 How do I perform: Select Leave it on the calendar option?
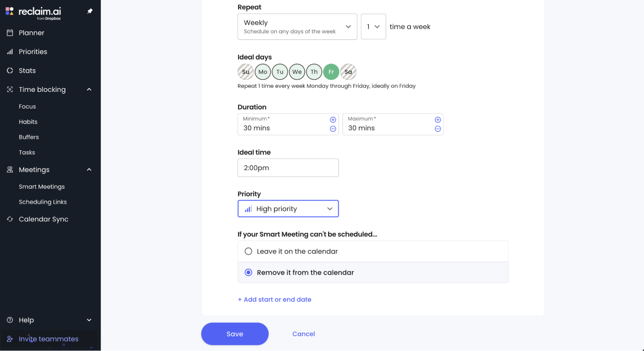373,251
